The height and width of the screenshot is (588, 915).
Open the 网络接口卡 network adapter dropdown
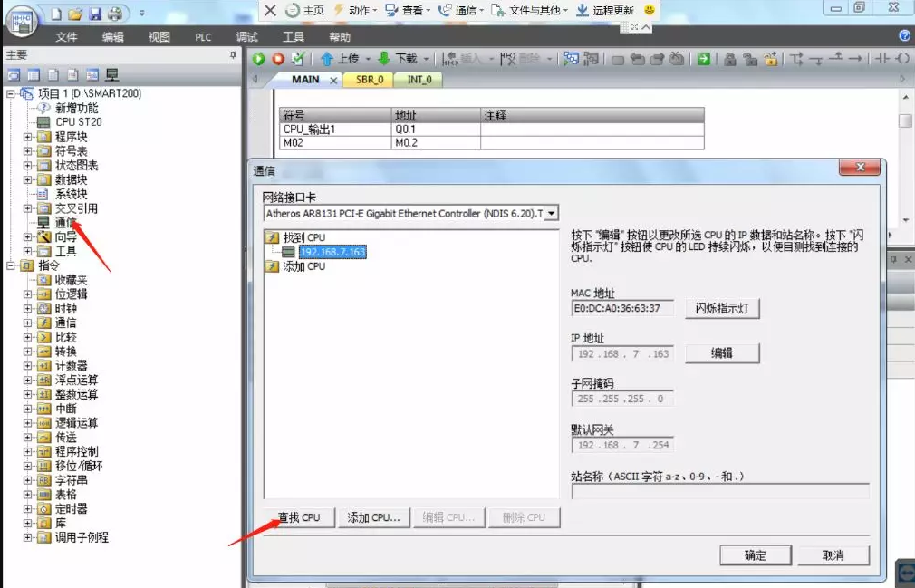[x=552, y=213]
